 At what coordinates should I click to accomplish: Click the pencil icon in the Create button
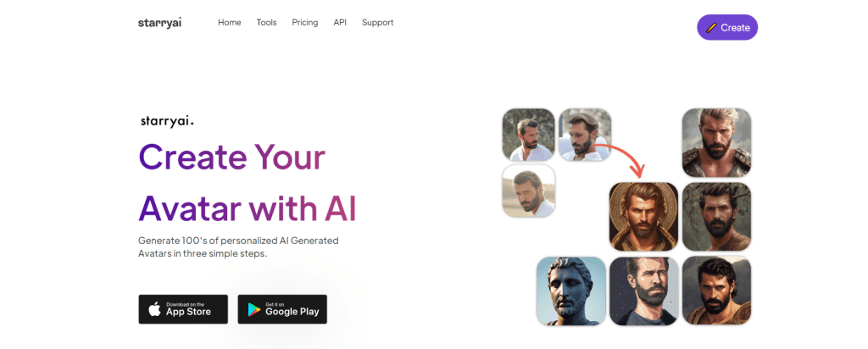click(x=711, y=28)
